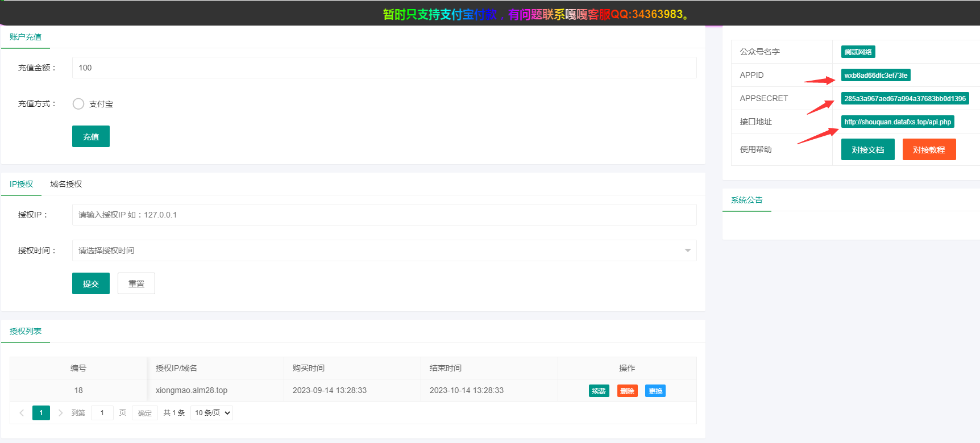This screenshot has width=980, height=443.
Task: Click the orange 删除 button in row 18
Action: pyautogui.click(x=627, y=391)
